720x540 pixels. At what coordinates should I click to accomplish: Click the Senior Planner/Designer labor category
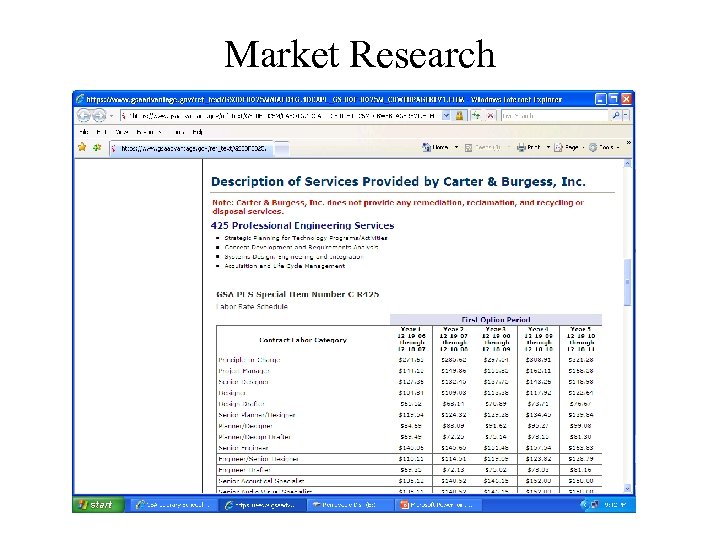[257, 415]
